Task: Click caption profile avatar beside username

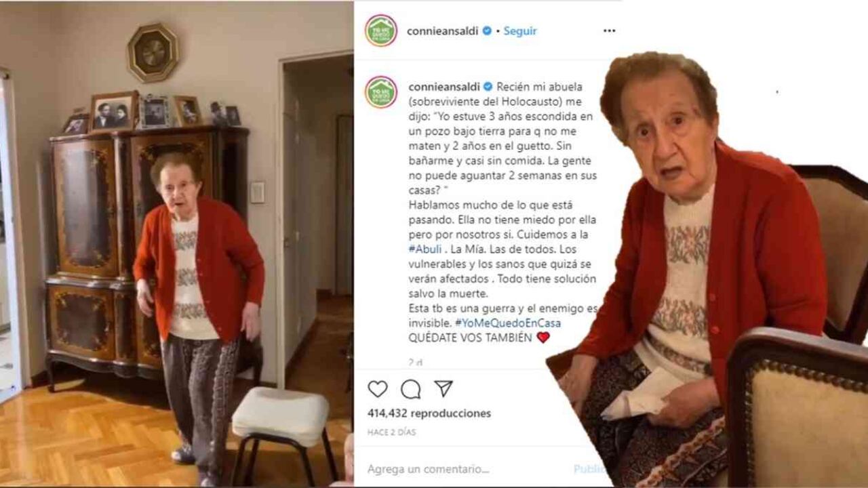Action: tap(381, 92)
